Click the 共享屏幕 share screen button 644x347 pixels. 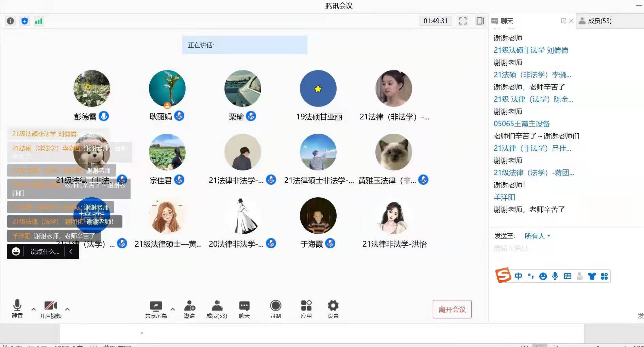156,309
